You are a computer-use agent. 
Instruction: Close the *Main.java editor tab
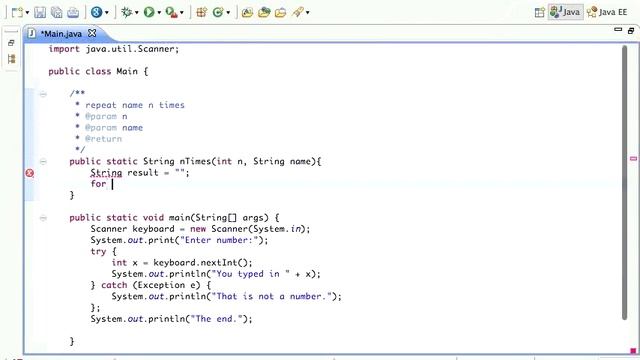(x=92, y=33)
